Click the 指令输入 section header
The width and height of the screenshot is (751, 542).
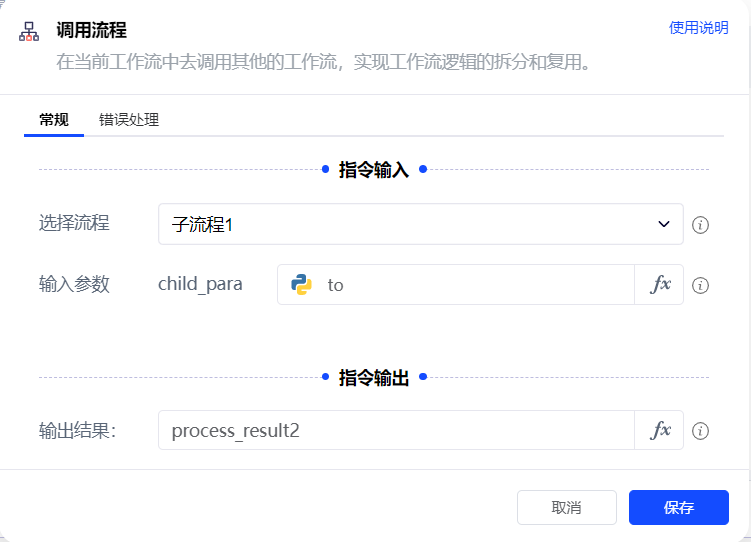[x=374, y=169]
